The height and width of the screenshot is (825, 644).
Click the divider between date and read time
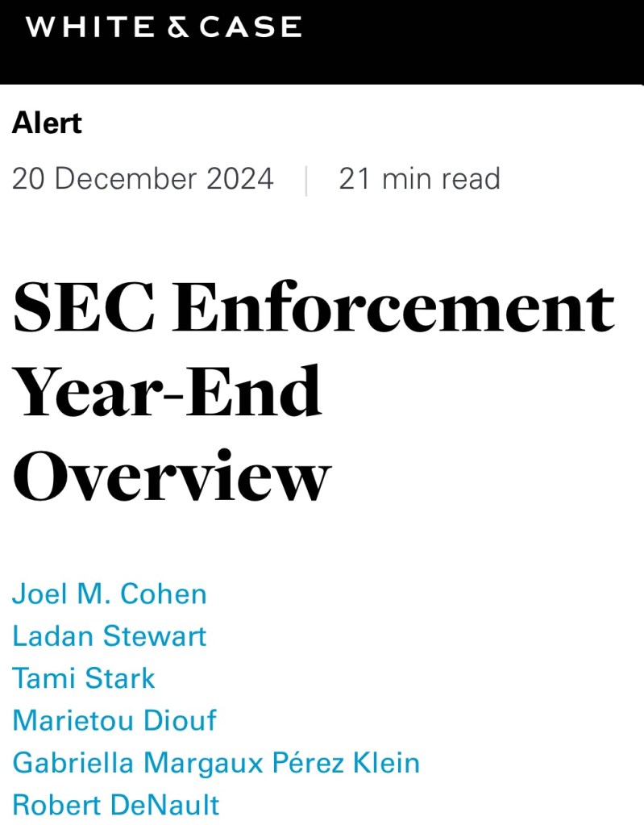[x=306, y=180]
